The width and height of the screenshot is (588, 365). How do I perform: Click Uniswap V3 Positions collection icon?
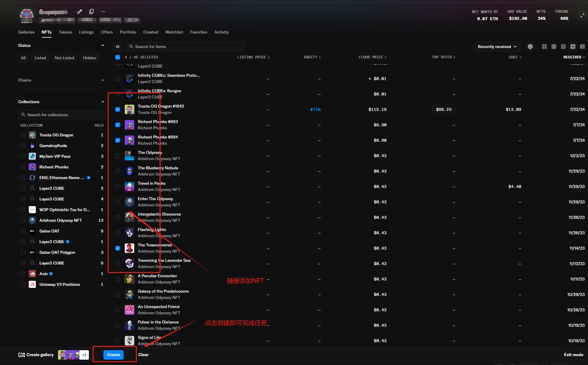pyautogui.click(x=32, y=284)
